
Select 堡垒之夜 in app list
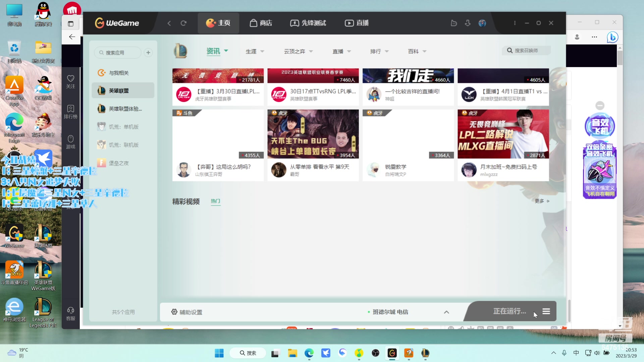[x=123, y=163]
